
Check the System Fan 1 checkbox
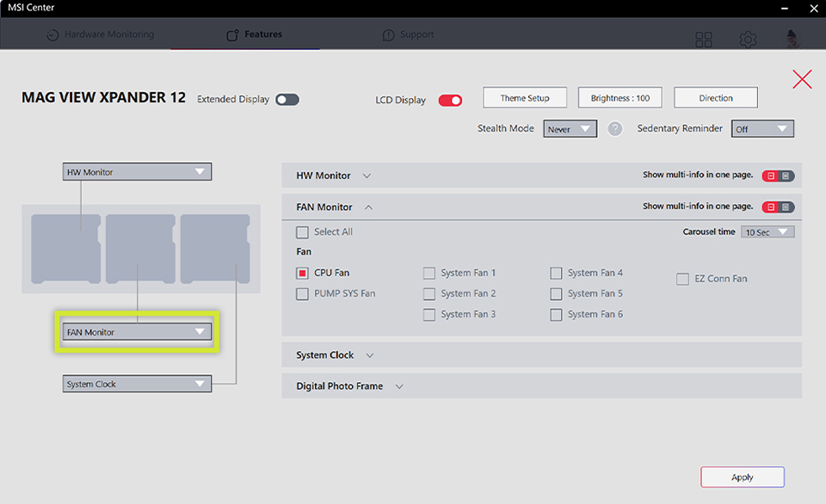(428, 273)
